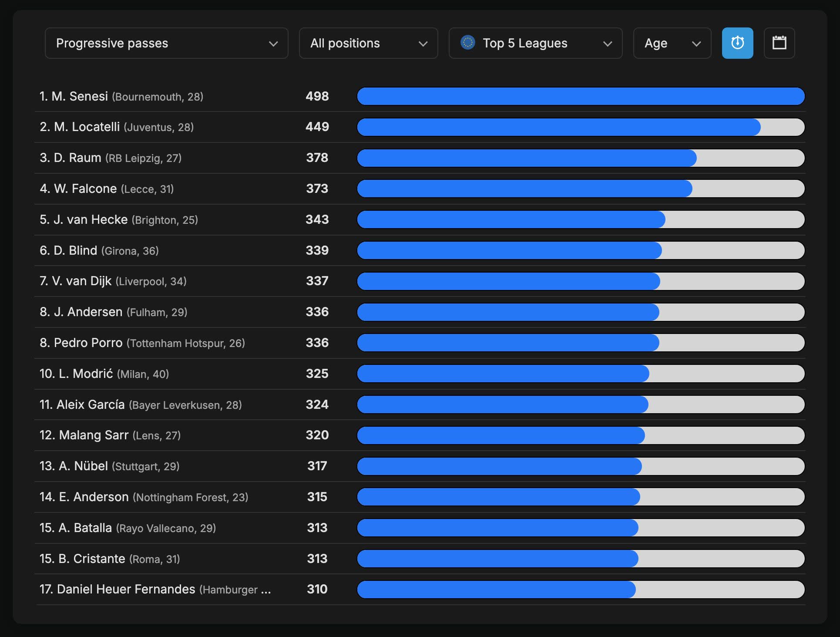Click the bar next to L. Modrić
The width and height of the screenshot is (840, 637).
581,374
